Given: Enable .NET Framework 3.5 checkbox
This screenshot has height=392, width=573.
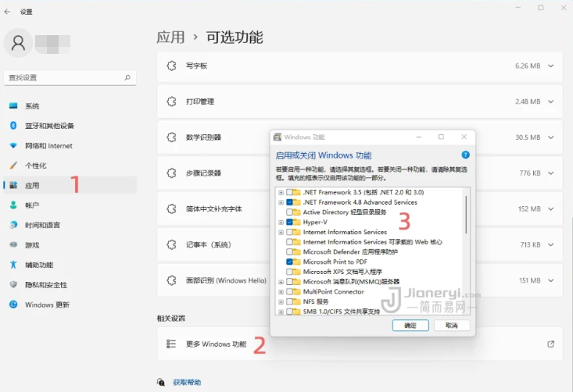Looking at the screenshot, I should [x=289, y=192].
